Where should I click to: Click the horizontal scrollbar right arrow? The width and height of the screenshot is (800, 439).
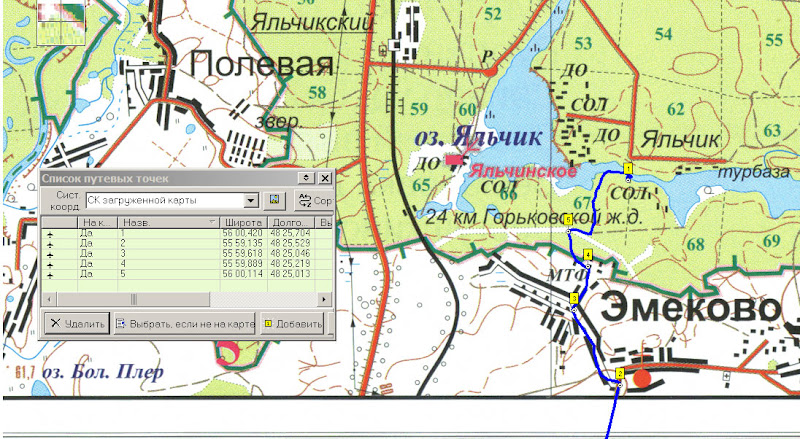324,299
